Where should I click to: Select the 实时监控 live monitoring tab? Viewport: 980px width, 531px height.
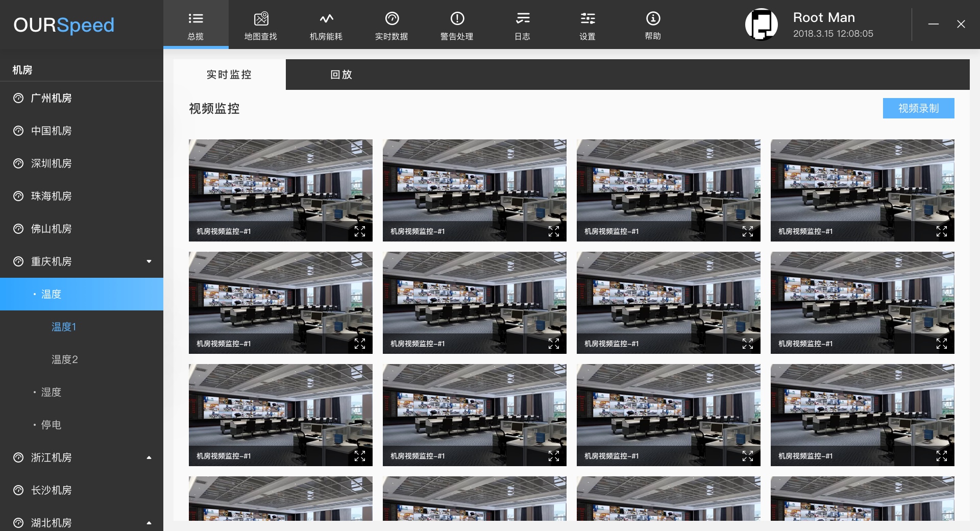pos(229,75)
